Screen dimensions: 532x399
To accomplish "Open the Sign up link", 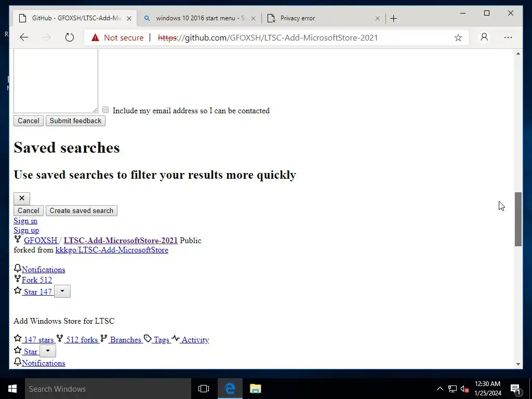I will [x=26, y=230].
